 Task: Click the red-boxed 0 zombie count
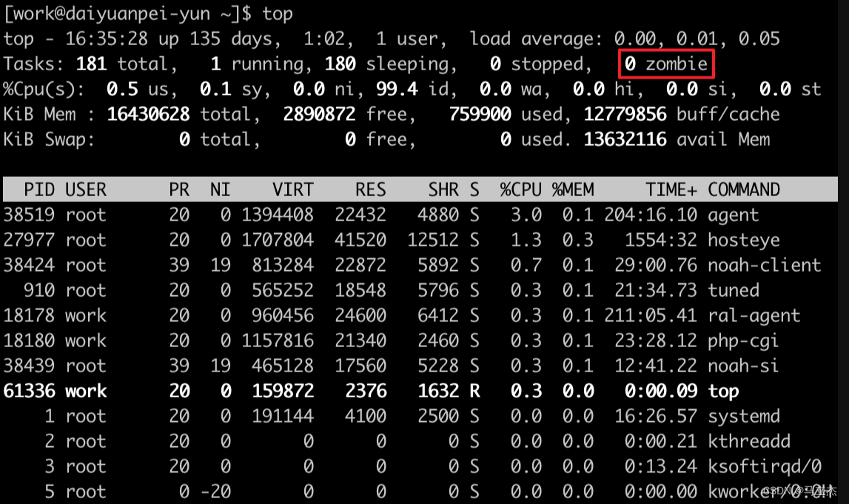666,64
